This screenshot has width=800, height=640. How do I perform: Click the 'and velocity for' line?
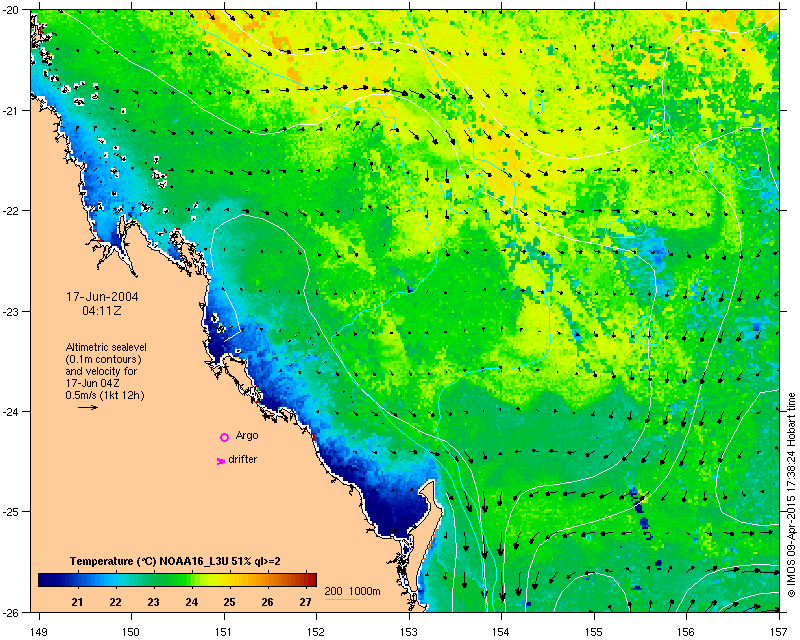(x=101, y=371)
